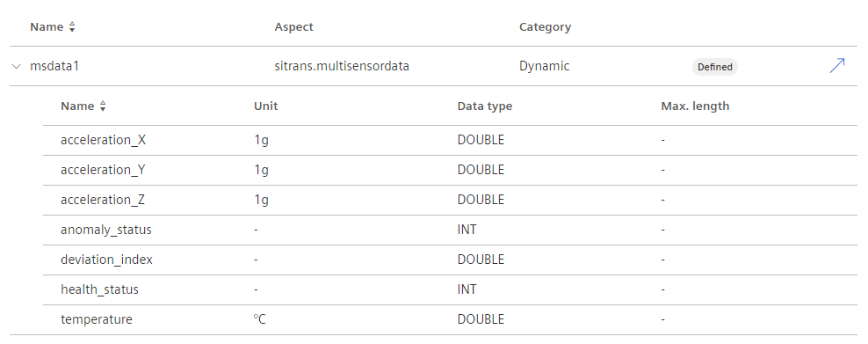Select the acceleration_Y variable row
This screenshot has width=868, height=344.
coord(450,170)
